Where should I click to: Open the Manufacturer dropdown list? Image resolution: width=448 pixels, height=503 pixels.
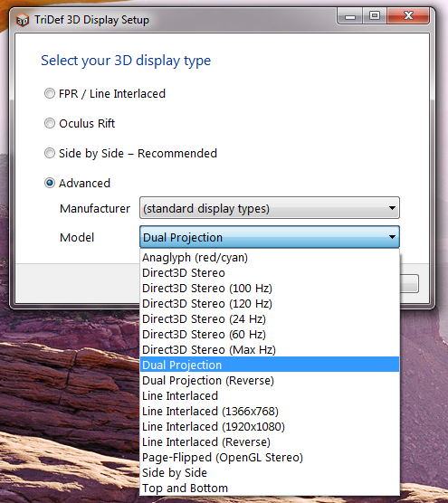pos(270,208)
